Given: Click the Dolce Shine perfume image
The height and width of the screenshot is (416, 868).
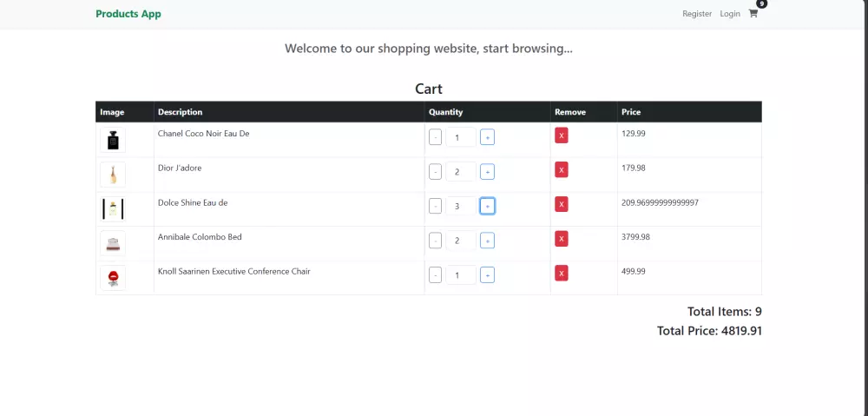Looking at the screenshot, I should (113, 208).
